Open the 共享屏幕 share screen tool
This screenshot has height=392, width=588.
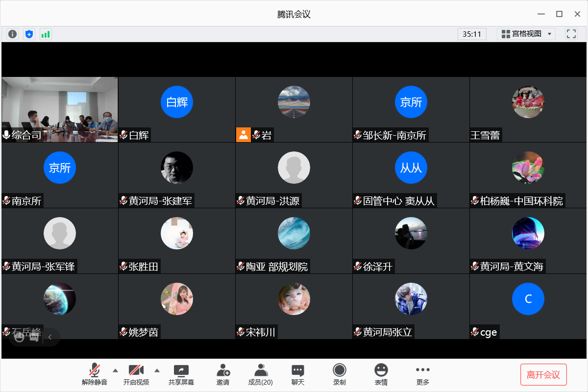pos(181,375)
